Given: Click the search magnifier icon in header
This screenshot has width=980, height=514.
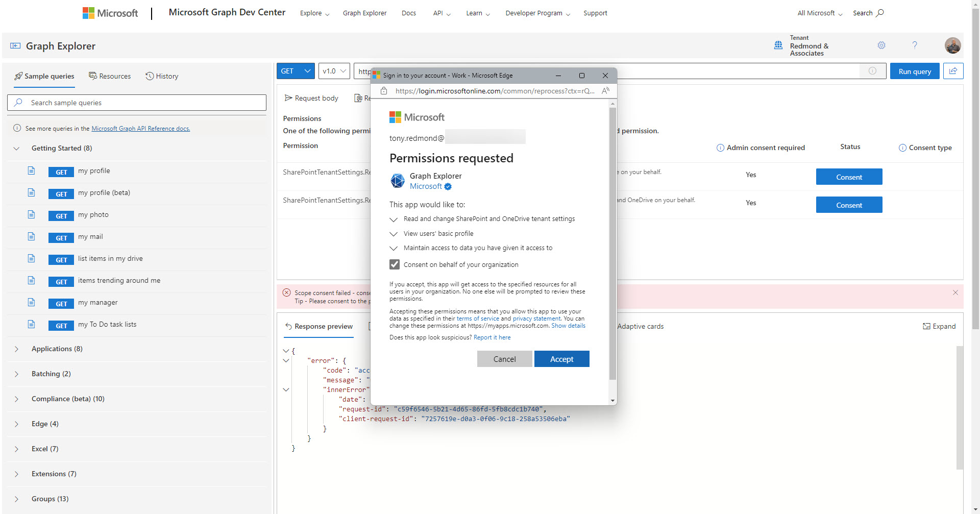Looking at the screenshot, I should (x=880, y=13).
